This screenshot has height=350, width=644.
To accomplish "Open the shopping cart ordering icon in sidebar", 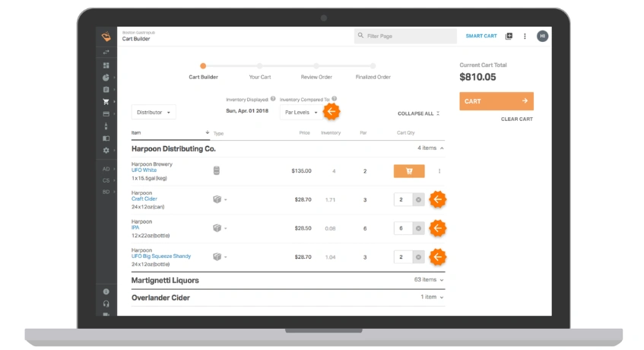I will click(106, 101).
